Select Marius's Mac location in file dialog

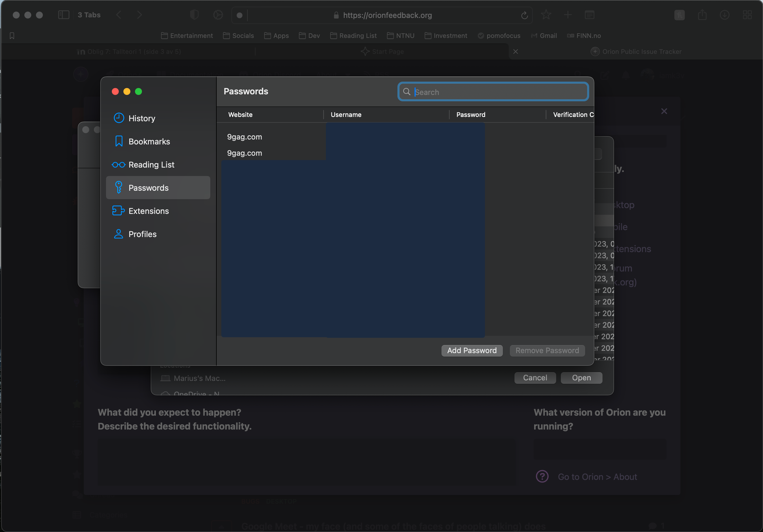click(193, 378)
